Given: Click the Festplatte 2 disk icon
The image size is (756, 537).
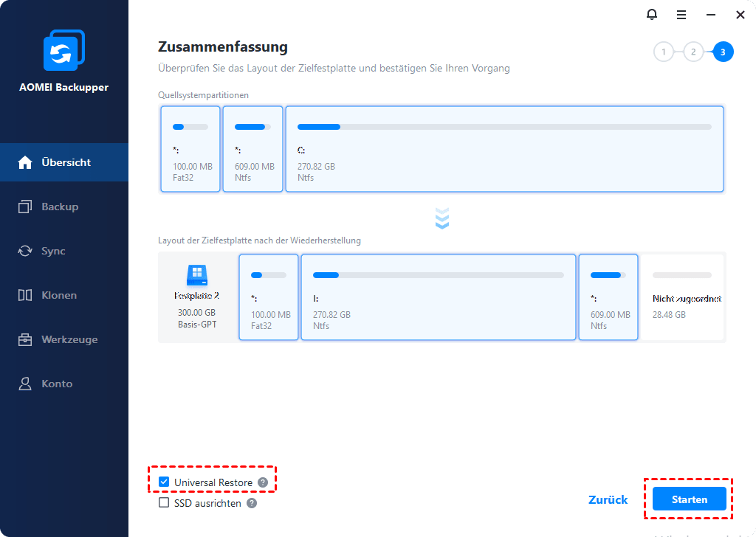Looking at the screenshot, I should (x=197, y=275).
